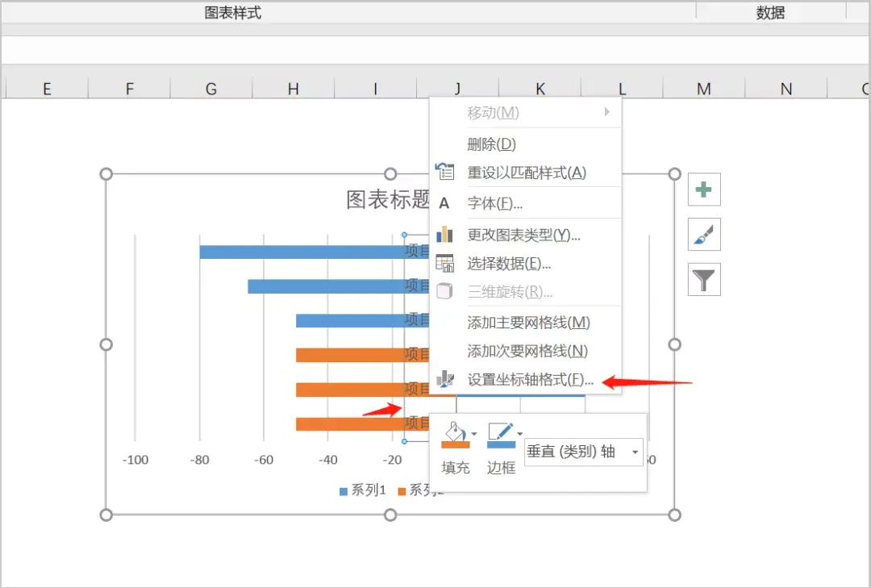
Task: Open the funnel Chart Filters icon
Action: (x=703, y=279)
